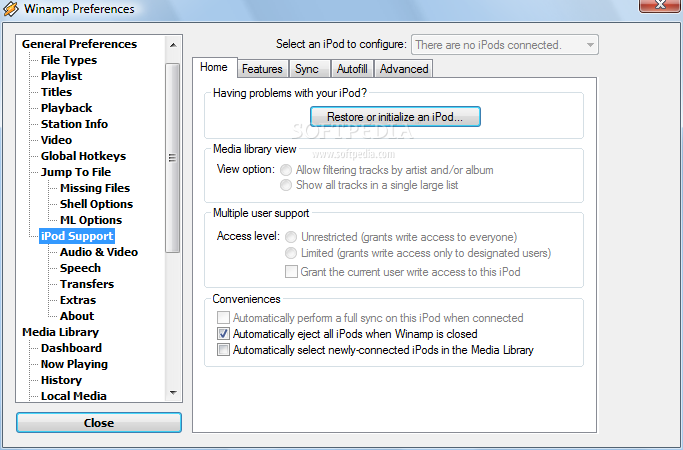Switch to the Features tab
The height and width of the screenshot is (450, 683).
point(262,69)
